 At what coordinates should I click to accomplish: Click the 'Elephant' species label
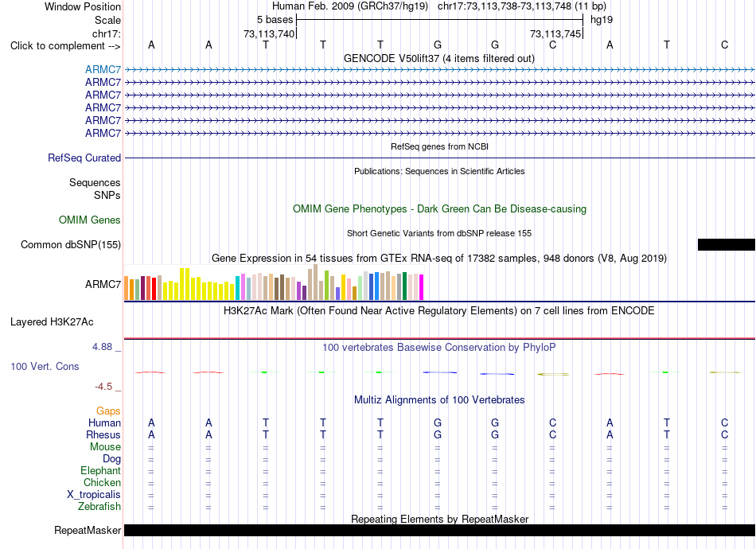click(100, 470)
